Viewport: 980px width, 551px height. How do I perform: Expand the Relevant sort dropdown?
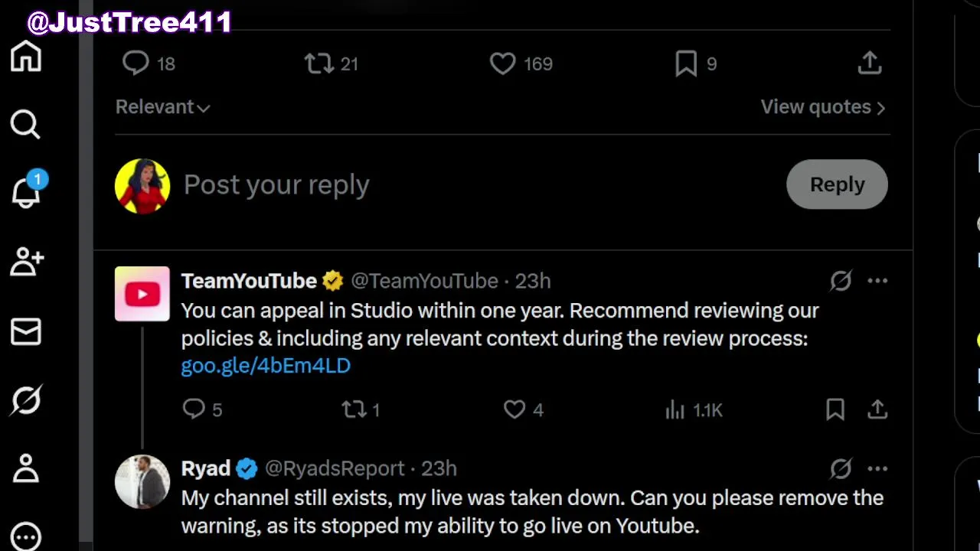click(x=162, y=107)
